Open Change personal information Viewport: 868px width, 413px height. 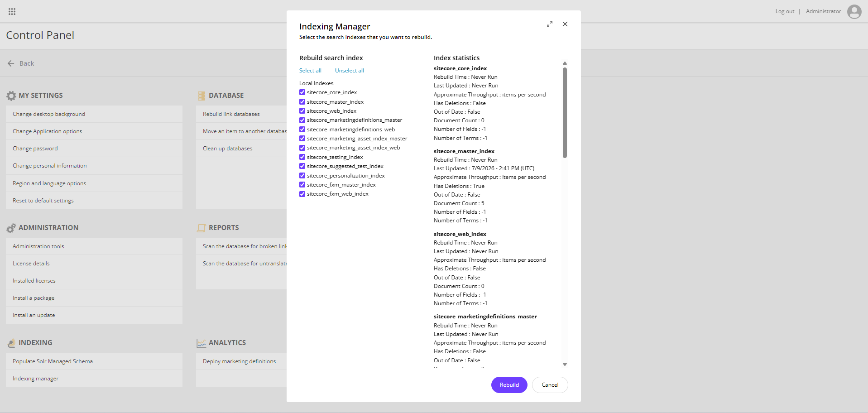pos(94,166)
